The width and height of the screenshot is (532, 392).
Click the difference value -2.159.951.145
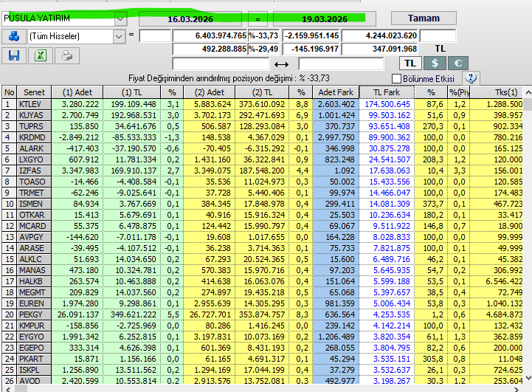point(311,36)
